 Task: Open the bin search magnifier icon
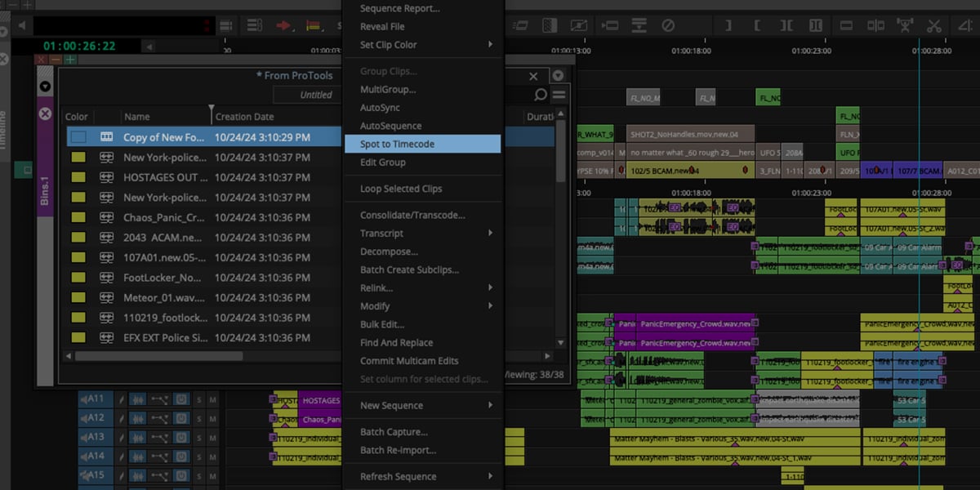coord(540,94)
